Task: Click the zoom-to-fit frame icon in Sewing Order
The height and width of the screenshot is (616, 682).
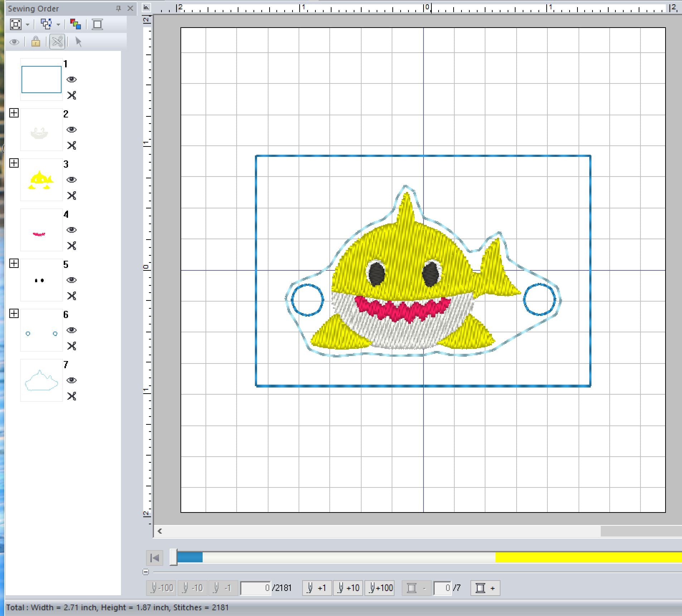Action: pyautogui.click(x=16, y=24)
